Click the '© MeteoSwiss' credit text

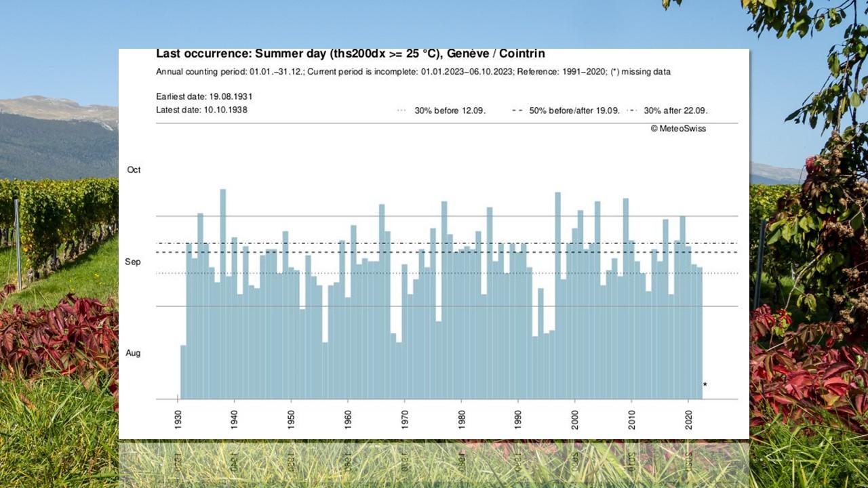tap(678, 128)
